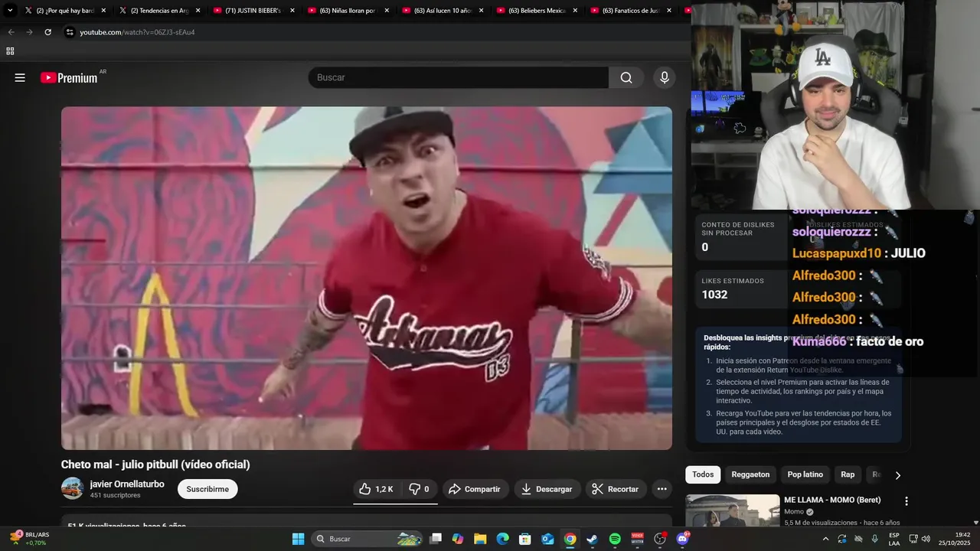This screenshot has height=551, width=980.
Task: Download the video via Descargar
Action: 547,489
